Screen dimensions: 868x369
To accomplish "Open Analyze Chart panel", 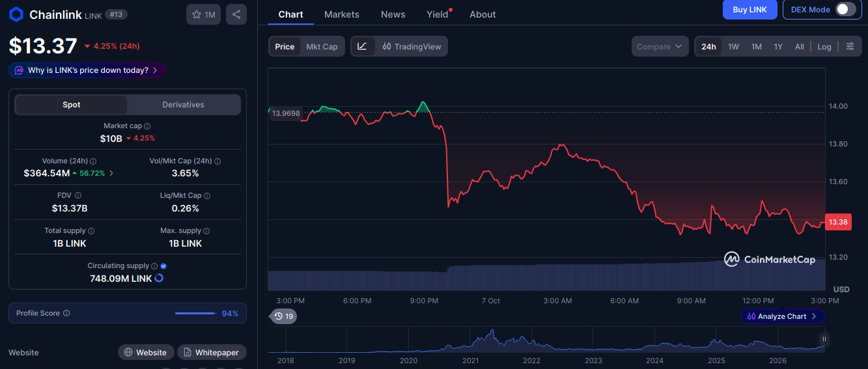I will click(x=783, y=316).
